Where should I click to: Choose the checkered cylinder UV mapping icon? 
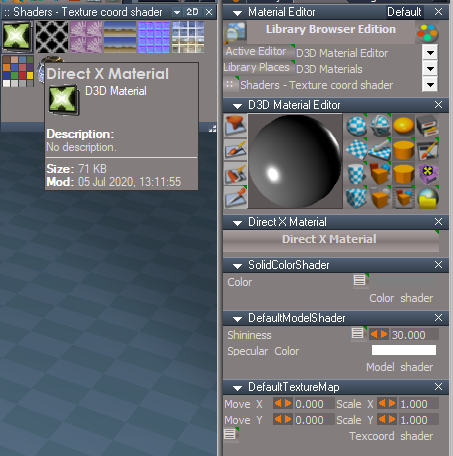coord(356,174)
